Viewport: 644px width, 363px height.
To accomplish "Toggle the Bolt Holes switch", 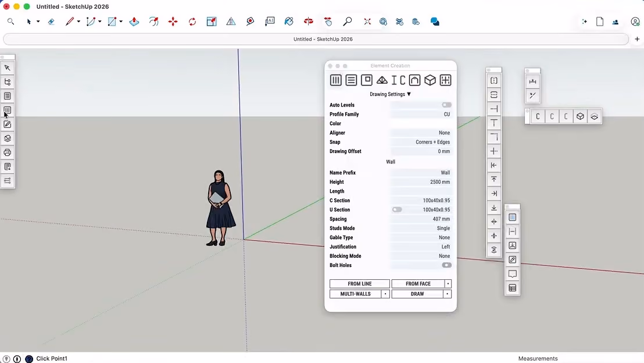I will point(446,265).
